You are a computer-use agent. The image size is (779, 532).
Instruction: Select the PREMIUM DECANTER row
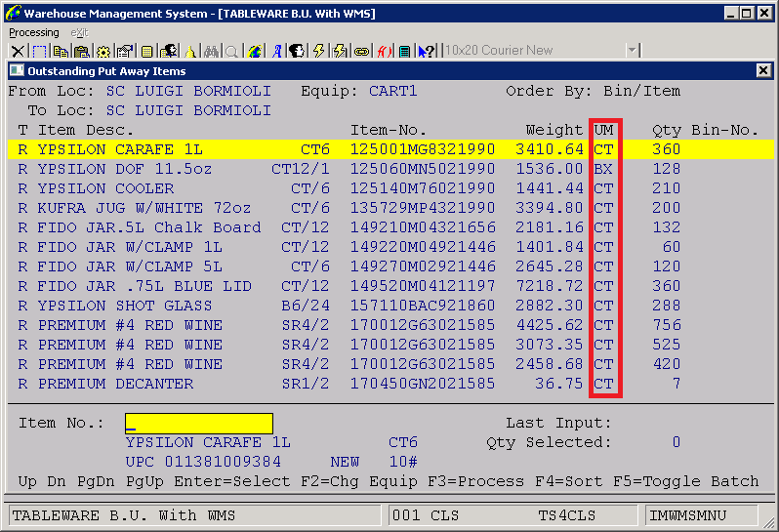coord(390,384)
